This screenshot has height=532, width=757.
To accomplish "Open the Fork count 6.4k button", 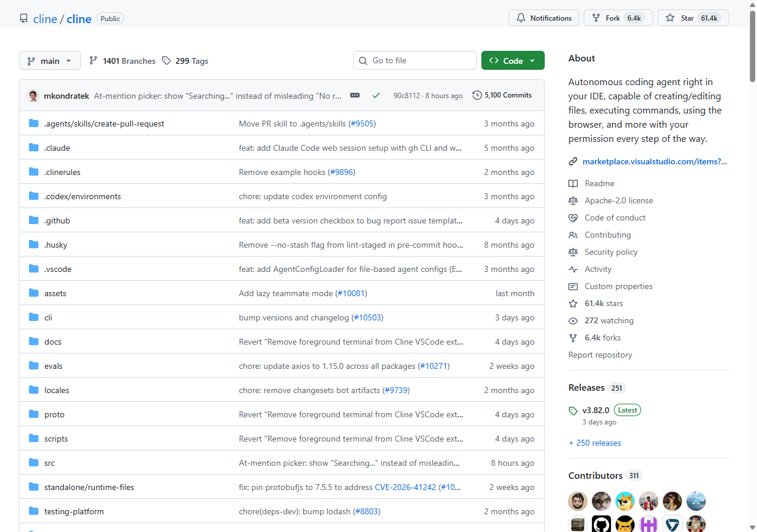I will pos(618,18).
